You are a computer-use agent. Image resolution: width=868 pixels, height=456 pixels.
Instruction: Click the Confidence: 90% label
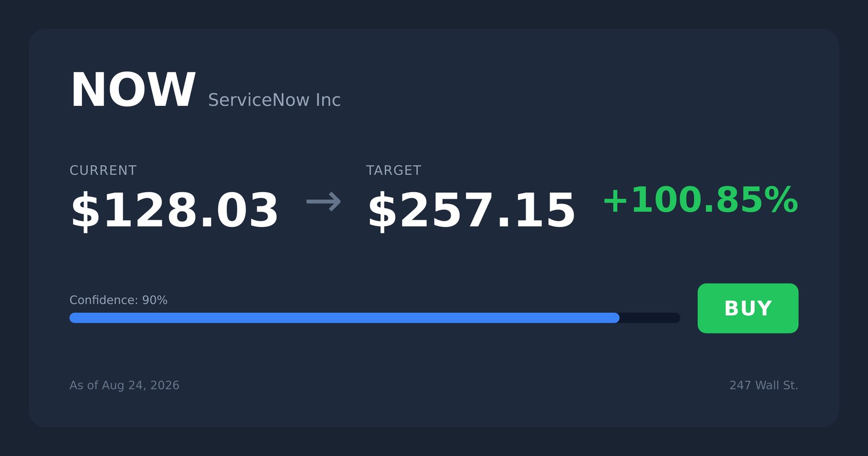point(118,300)
